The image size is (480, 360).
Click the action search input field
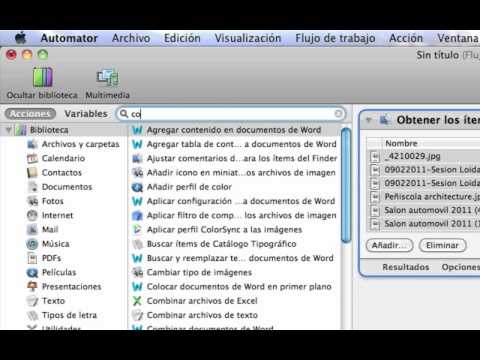tap(231, 114)
